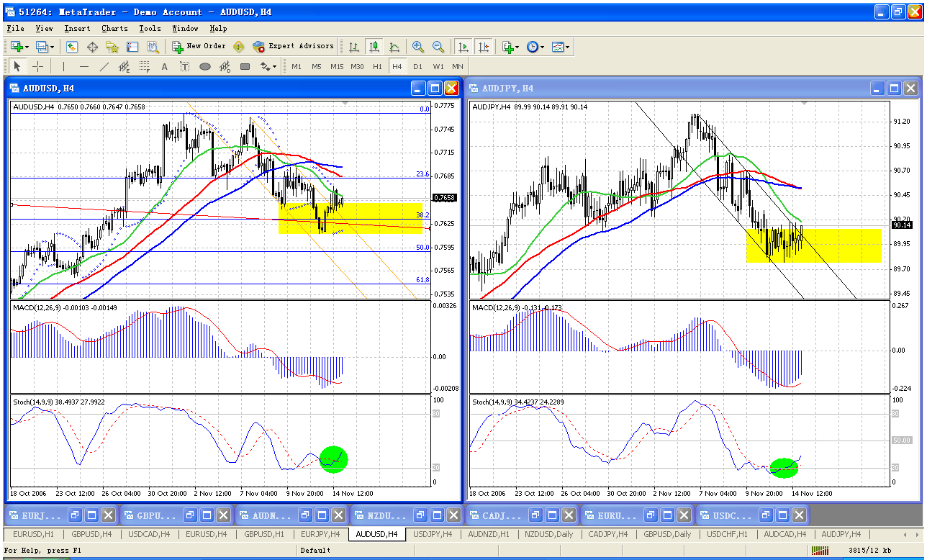
Task: Select the arrow Cursor tool
Action: [x=18, y=66]
